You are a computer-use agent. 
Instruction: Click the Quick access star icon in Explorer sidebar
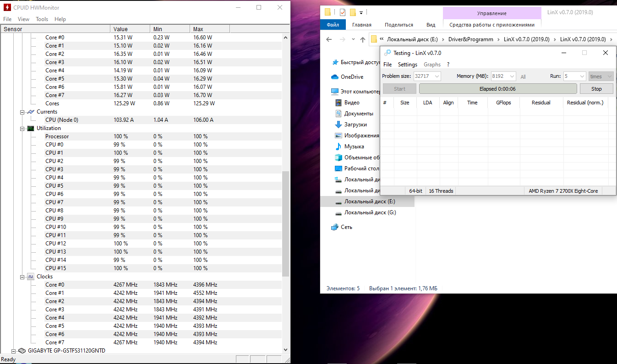point(335,62)
